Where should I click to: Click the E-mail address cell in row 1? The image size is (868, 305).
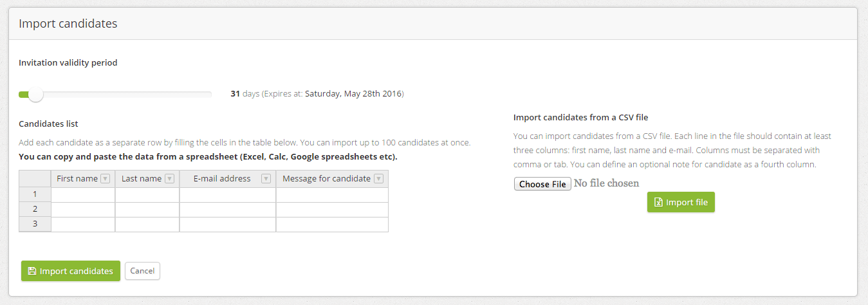228,194
